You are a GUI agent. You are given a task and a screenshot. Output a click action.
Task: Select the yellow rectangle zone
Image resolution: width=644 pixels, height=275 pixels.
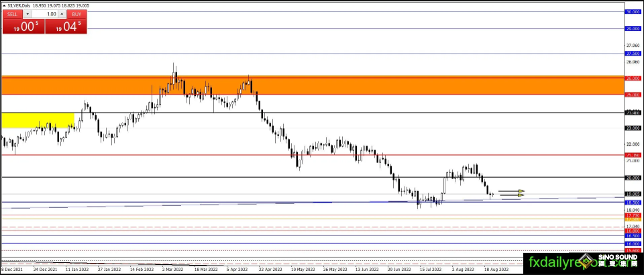point(38,120)
